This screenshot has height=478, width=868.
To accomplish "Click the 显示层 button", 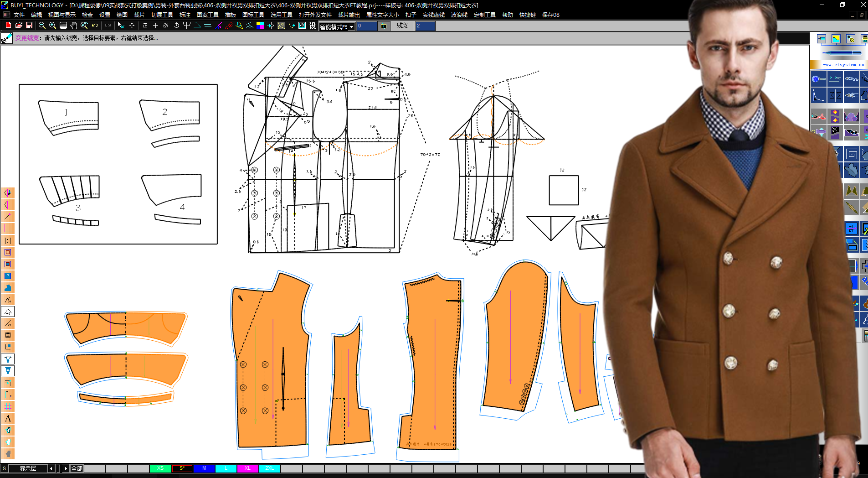I will click(x=28, y=468).
